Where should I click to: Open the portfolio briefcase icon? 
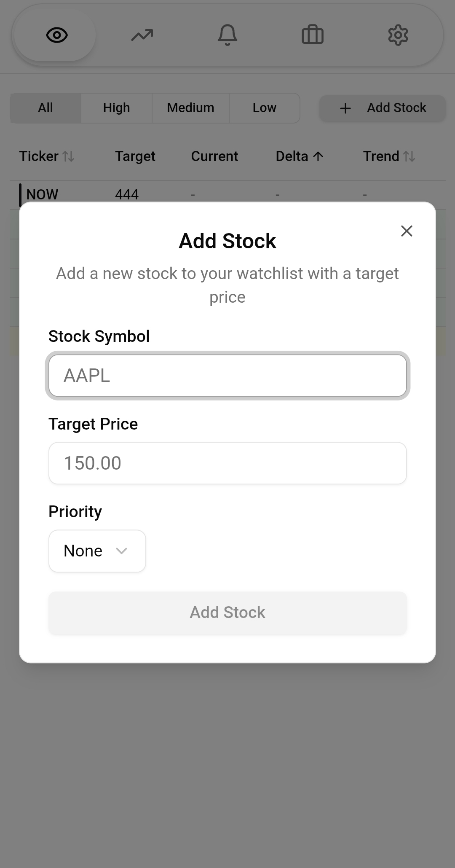point(313,35)
